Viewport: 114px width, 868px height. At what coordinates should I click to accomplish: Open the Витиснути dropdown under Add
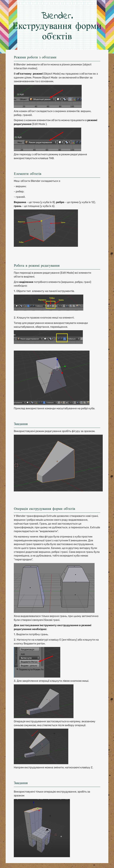pos(29,658)
